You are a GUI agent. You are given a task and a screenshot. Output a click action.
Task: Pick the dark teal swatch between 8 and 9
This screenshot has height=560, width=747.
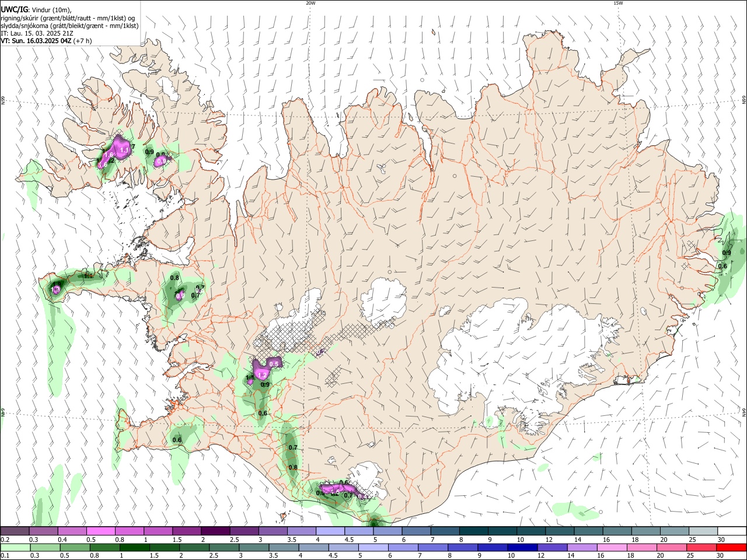coord(474,531)
